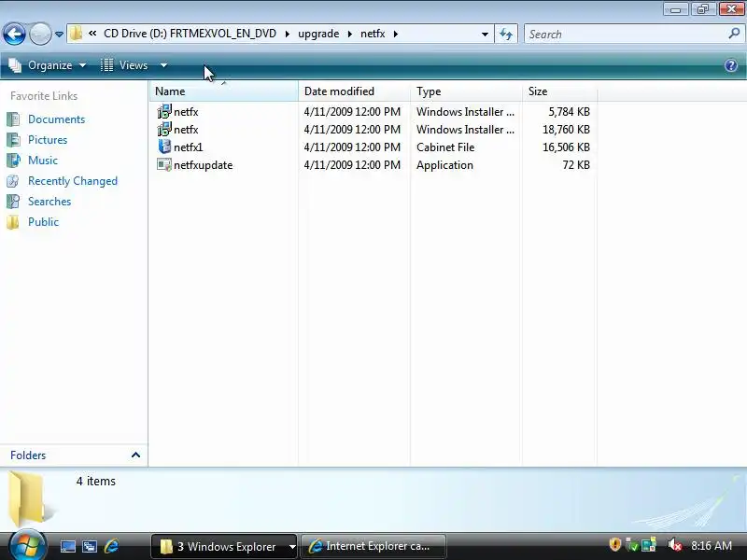Select netfxupdate application icon
The image size is (747, 560).
164,165
